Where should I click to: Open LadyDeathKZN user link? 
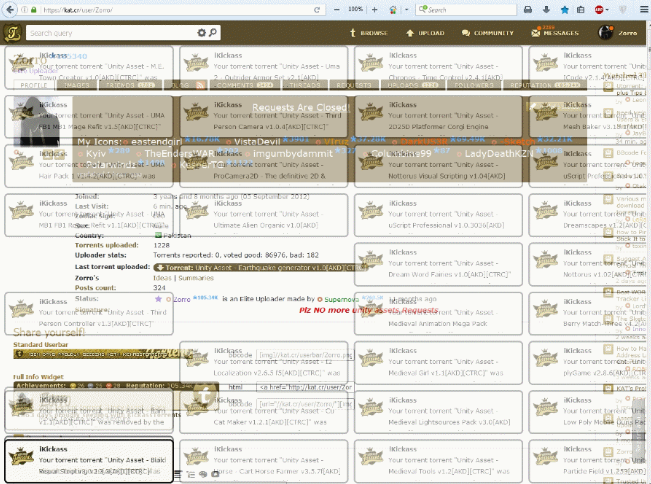click(x=499, y=154)
